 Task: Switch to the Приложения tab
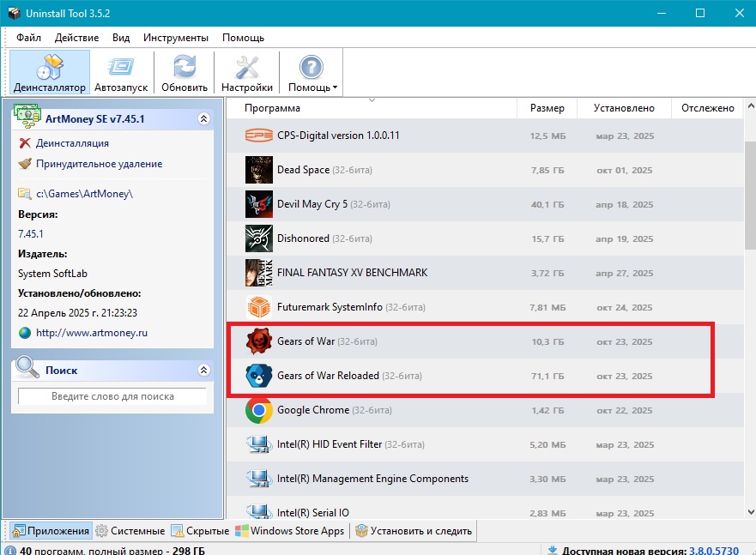click(51, 531)
